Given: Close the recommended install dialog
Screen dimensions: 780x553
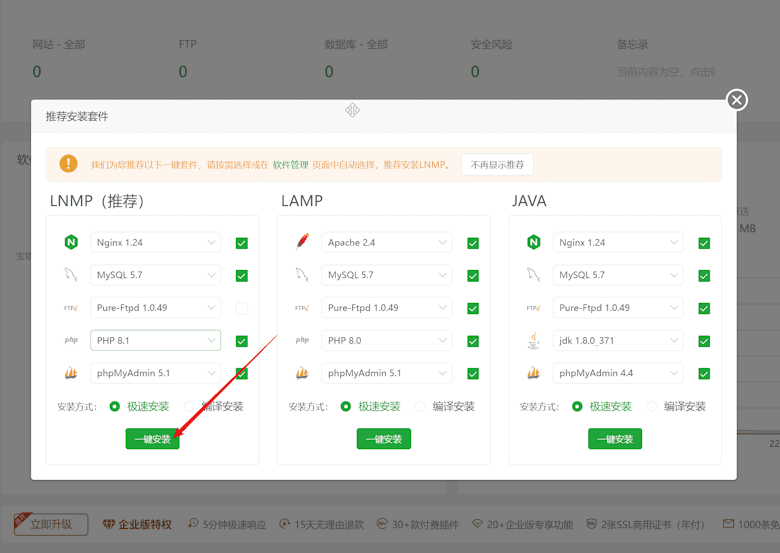Looking at the screenshot, I should pos(737,100).
